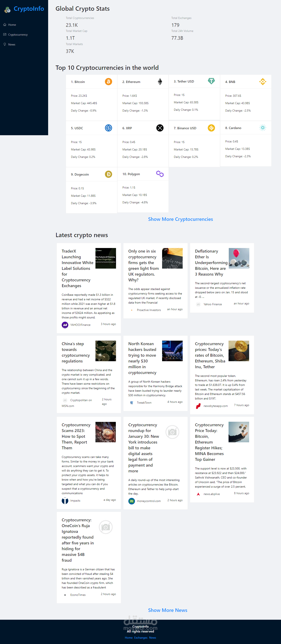Click the TweakTown provider logo icon
281x644 pixels.
[132, 403]
